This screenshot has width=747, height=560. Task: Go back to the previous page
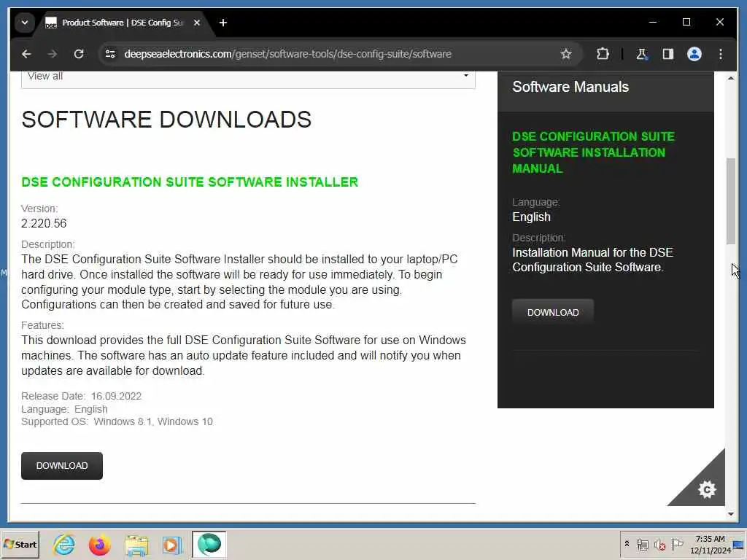[x=26, y=54]
